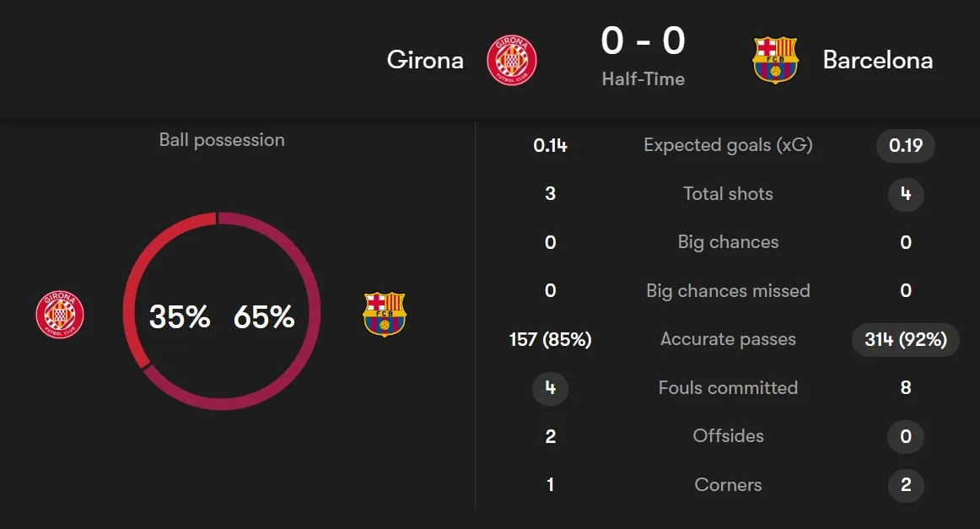Select the Expected goals (xG) row label
This screenshot has height=529, width=980.
click(x=728, y=145)
